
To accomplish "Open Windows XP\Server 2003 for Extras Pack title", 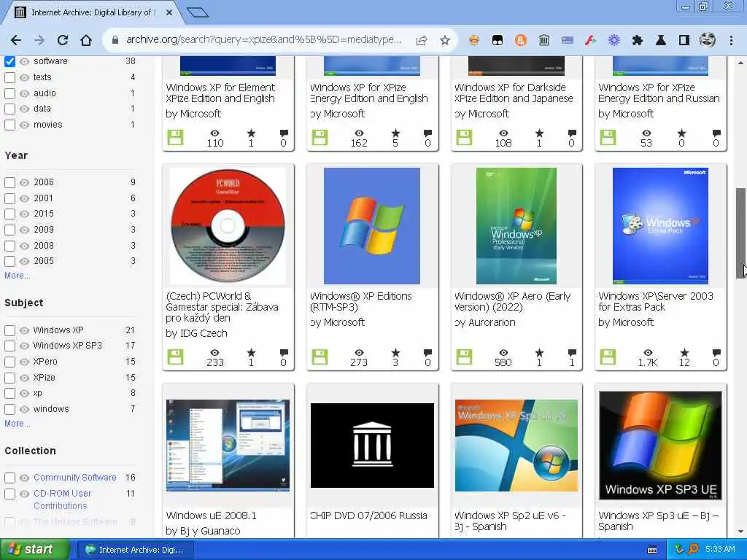I will tap(656, 301).
